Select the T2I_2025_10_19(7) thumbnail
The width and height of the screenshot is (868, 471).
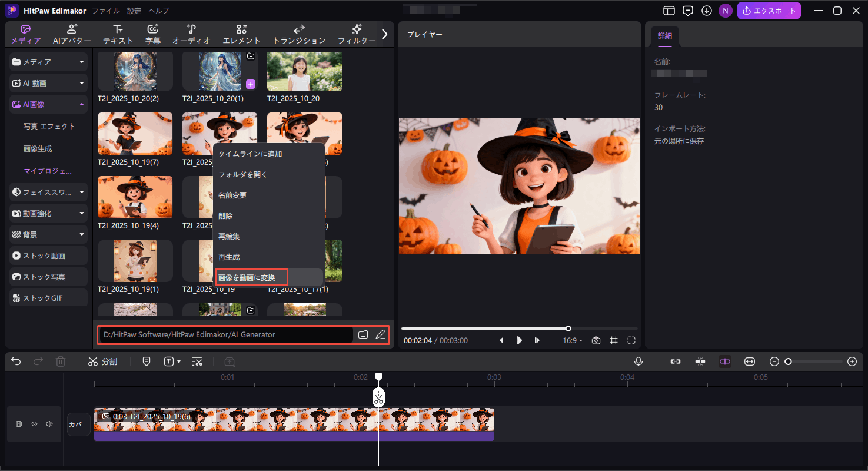135,134
